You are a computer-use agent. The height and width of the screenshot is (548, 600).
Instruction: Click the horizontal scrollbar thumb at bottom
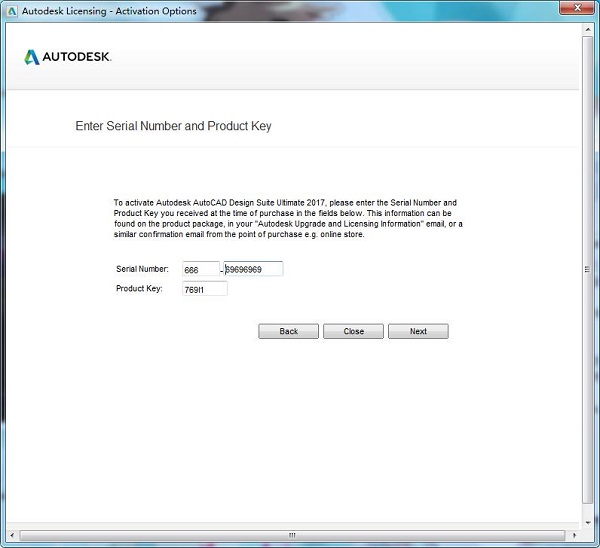click(x=292, y=535)
